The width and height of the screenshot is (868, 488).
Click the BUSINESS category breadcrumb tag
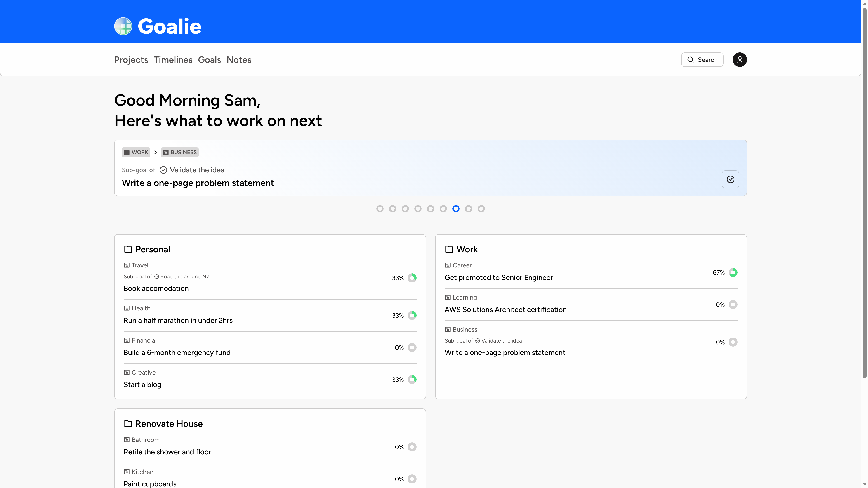(180, 152)
